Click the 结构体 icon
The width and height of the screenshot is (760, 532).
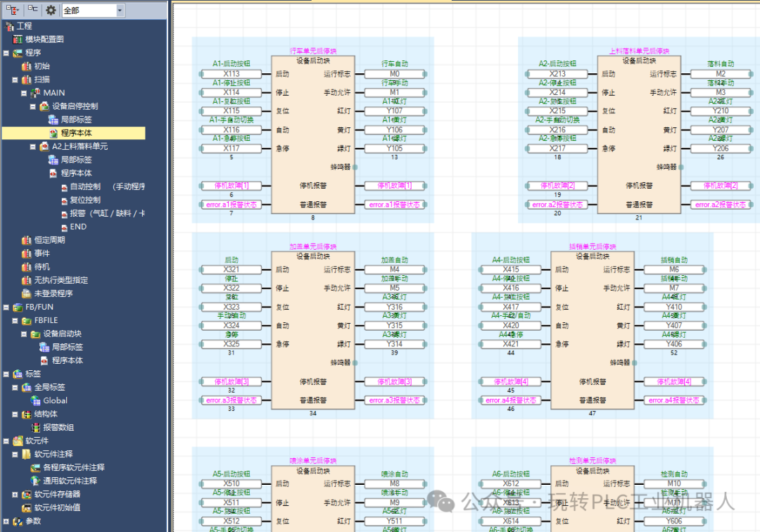27,414
